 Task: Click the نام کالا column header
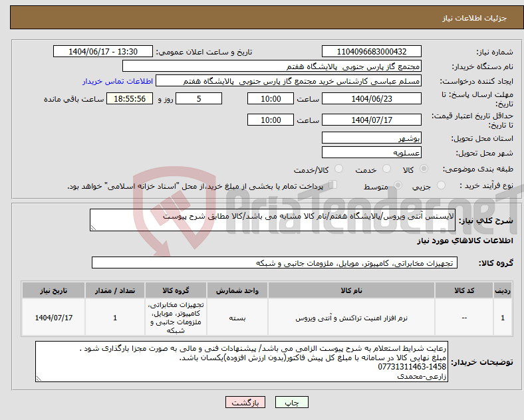351,290
